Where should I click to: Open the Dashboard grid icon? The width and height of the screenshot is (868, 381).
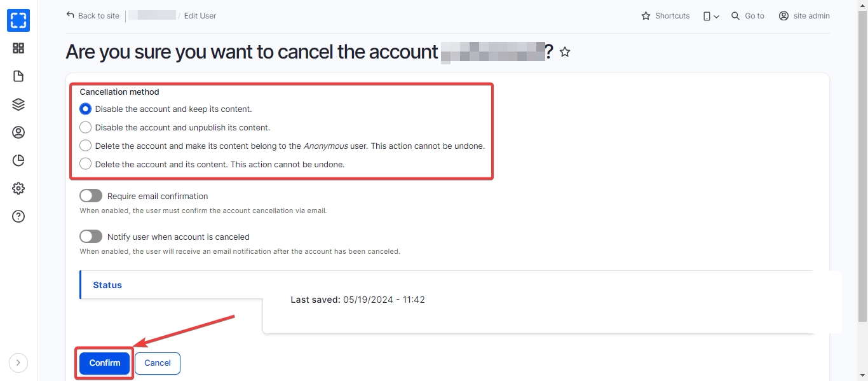[18, 48]
